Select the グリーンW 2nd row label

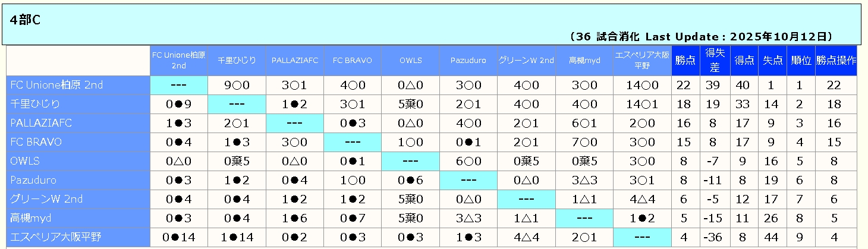46,199
